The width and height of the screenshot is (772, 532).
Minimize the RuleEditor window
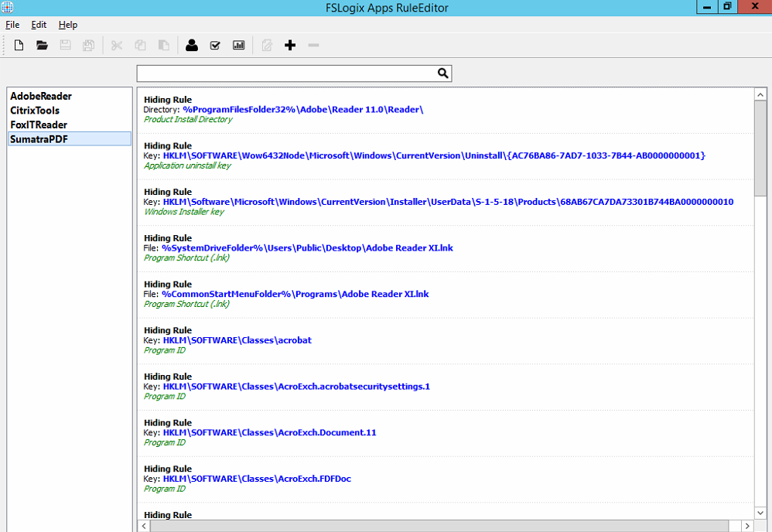[708, 7]
